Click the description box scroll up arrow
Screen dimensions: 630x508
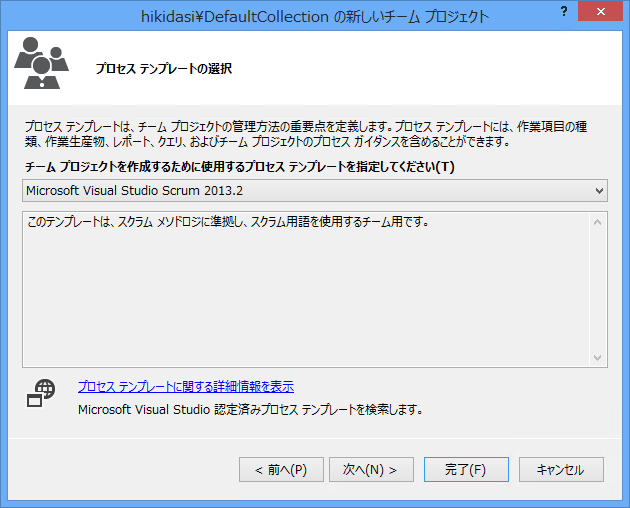(597, 222)
